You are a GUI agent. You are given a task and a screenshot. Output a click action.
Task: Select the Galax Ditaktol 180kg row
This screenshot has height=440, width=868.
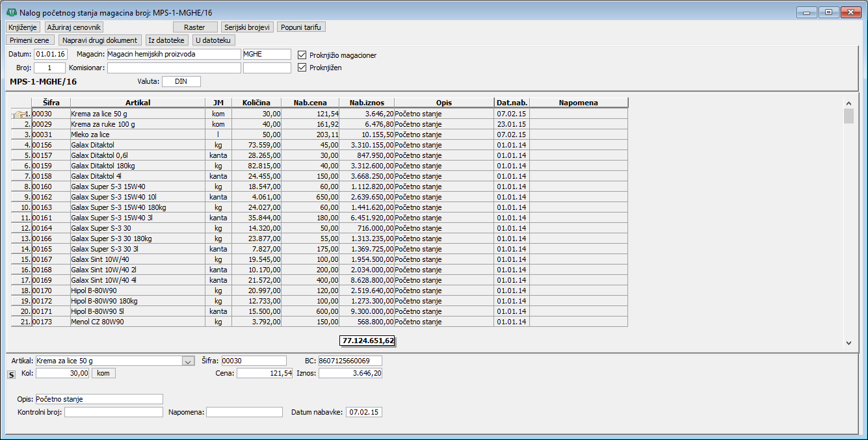tap(137, 166)
